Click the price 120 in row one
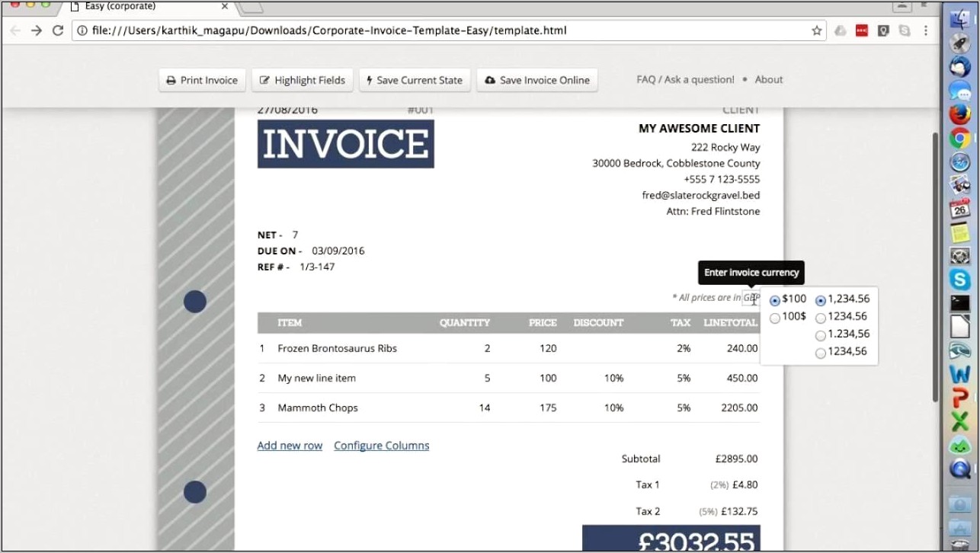This screenshot has width=980, height=553. 548,348
